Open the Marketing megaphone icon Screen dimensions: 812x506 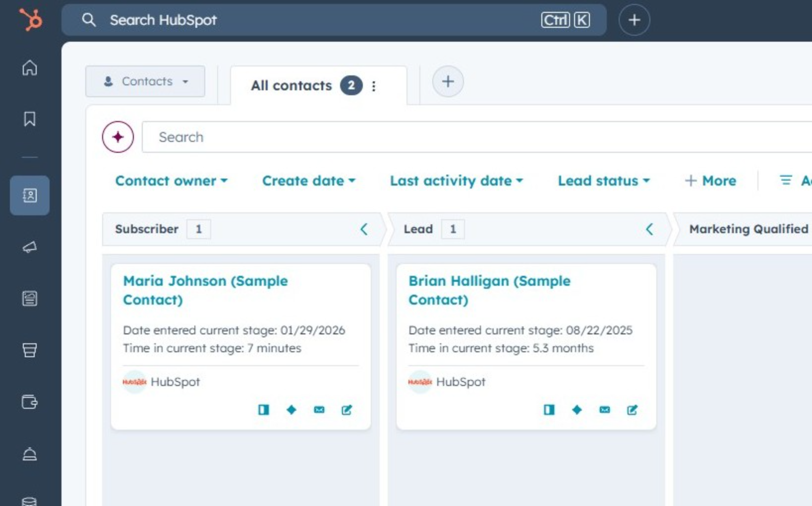click(x=29, y=248)
